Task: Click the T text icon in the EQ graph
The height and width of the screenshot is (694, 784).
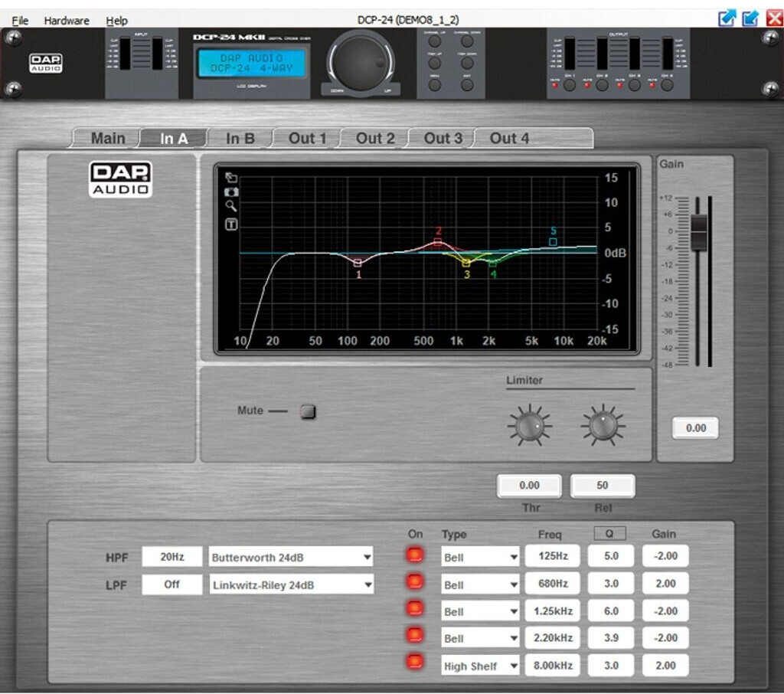Action: (x=231, y=224)
